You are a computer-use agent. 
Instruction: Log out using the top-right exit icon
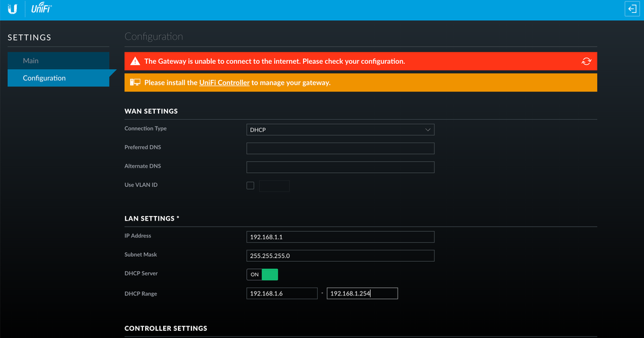(x=632, y=8)
